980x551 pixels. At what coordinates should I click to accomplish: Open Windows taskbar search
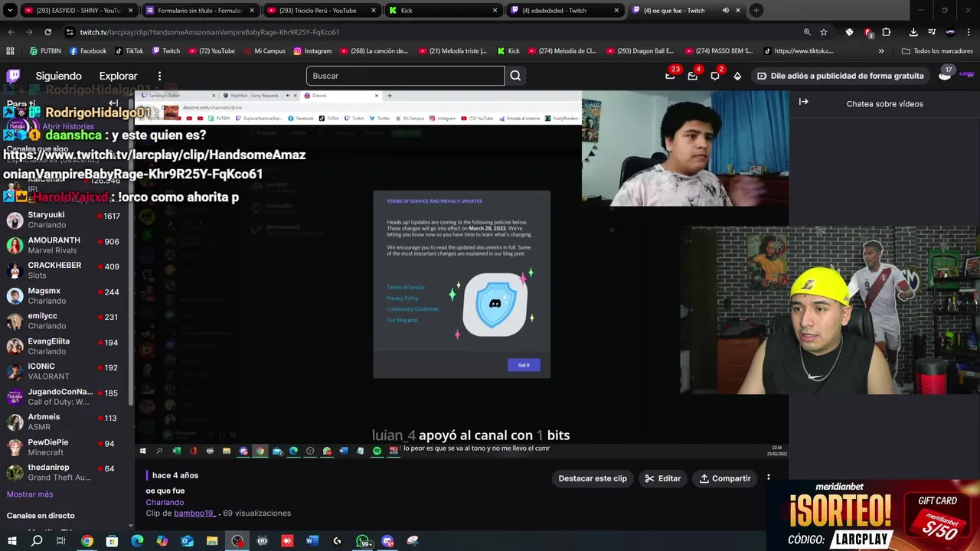[36, 541]
